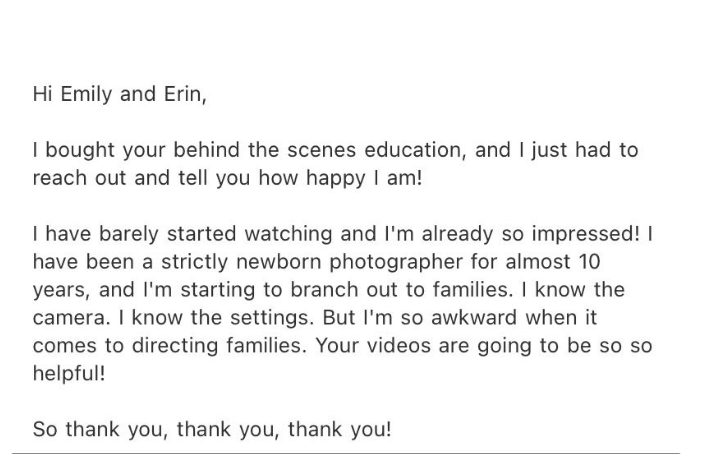Click the sentence 'I know the settings.'

tap(216, 318)
